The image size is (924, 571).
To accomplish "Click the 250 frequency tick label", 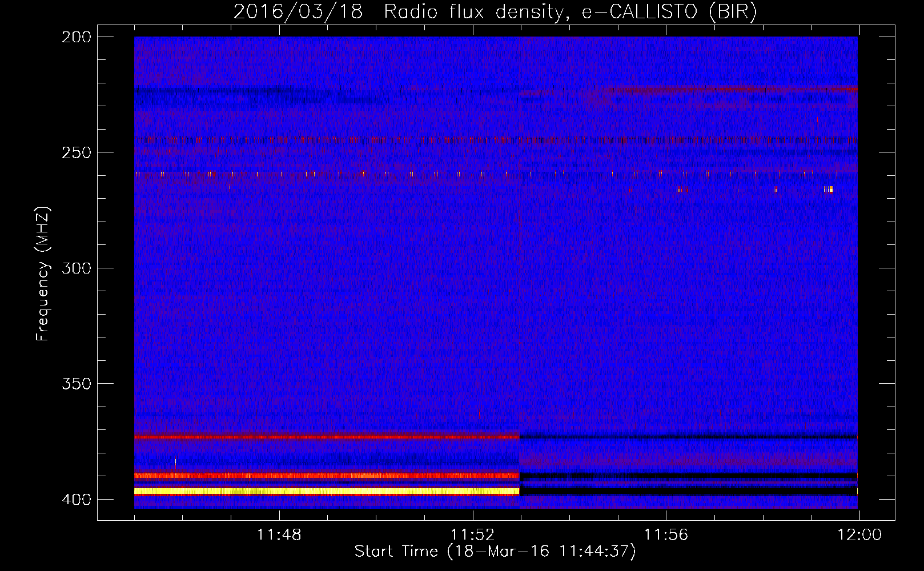I will pos(77,152).
